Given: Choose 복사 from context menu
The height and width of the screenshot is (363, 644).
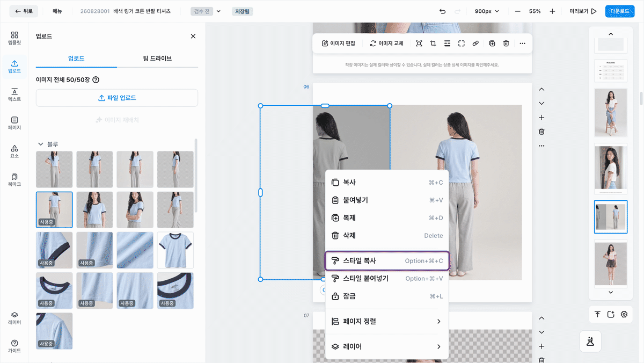Looking at the screenshot, I should pyautogui.click(x=386, y=183).
